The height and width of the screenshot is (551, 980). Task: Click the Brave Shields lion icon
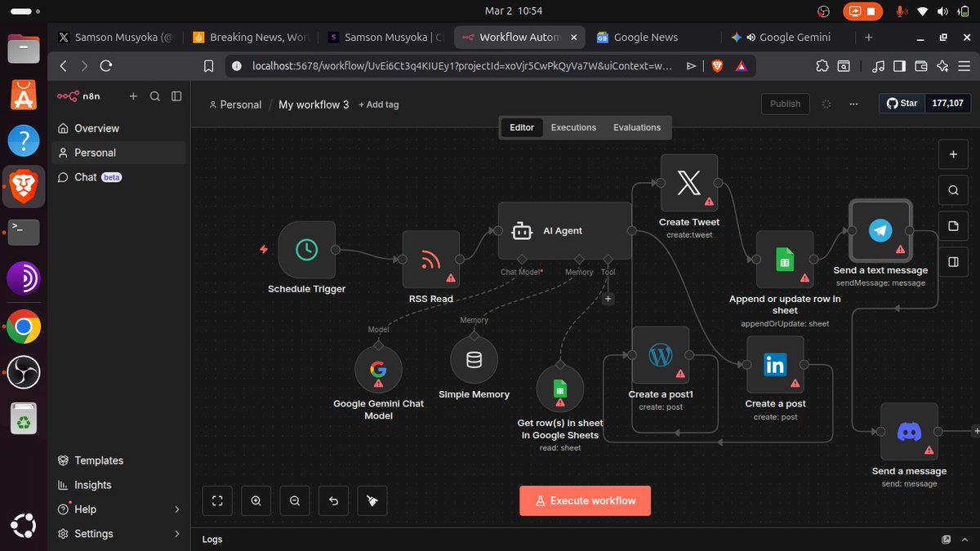point(717,66)
